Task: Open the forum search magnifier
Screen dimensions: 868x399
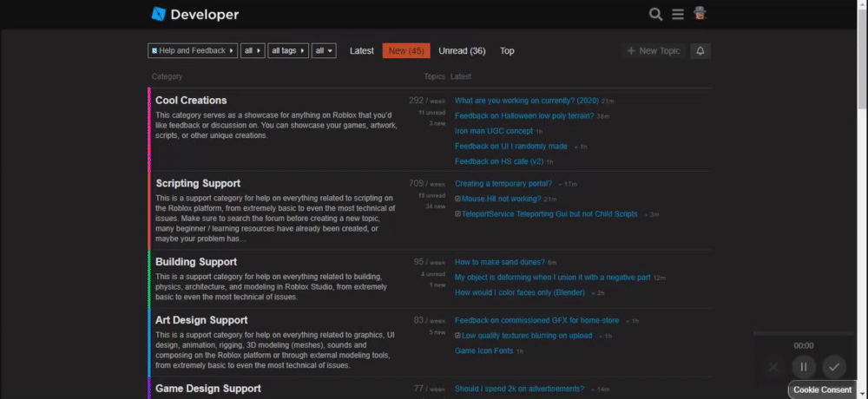Action: pos(656,15)
